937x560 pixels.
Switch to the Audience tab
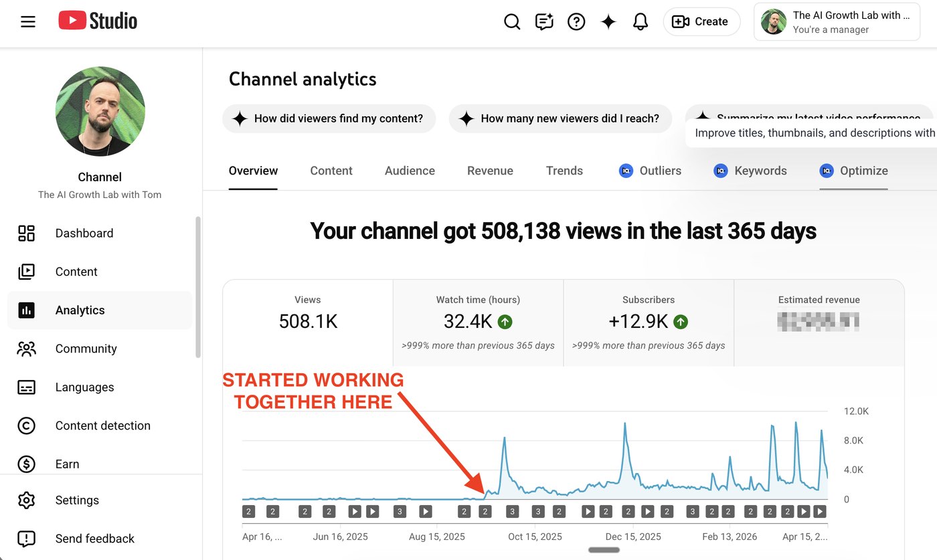click(410, 171)
